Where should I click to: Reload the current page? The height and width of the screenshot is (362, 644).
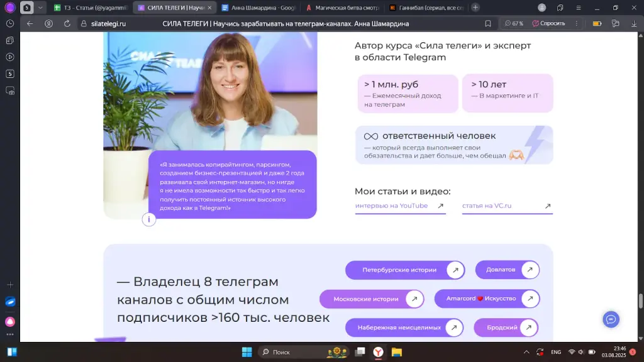67,24
